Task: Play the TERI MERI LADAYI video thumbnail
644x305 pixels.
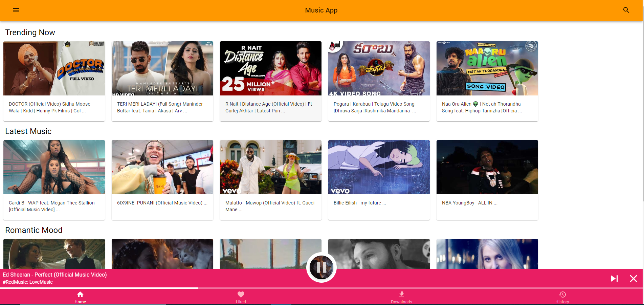Action: pos(162,68)
